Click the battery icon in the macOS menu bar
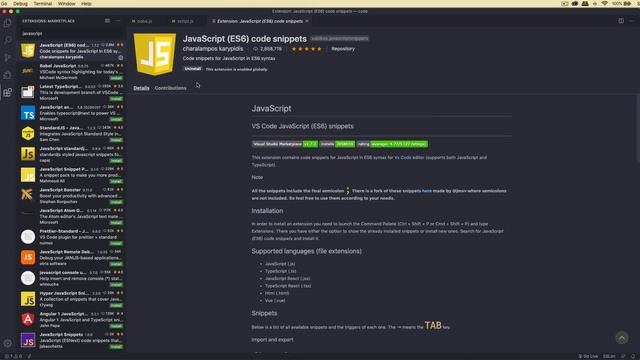 coord(627,3)
